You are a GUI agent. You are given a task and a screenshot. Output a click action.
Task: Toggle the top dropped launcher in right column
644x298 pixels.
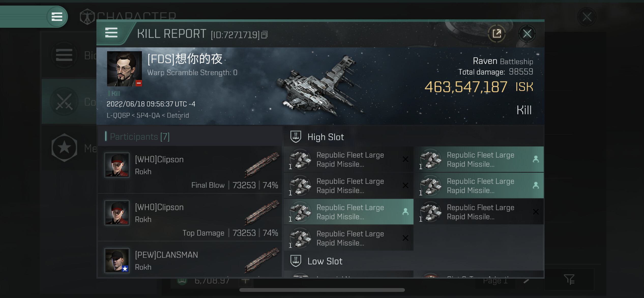pyautogui.click(x=479, y=159)
